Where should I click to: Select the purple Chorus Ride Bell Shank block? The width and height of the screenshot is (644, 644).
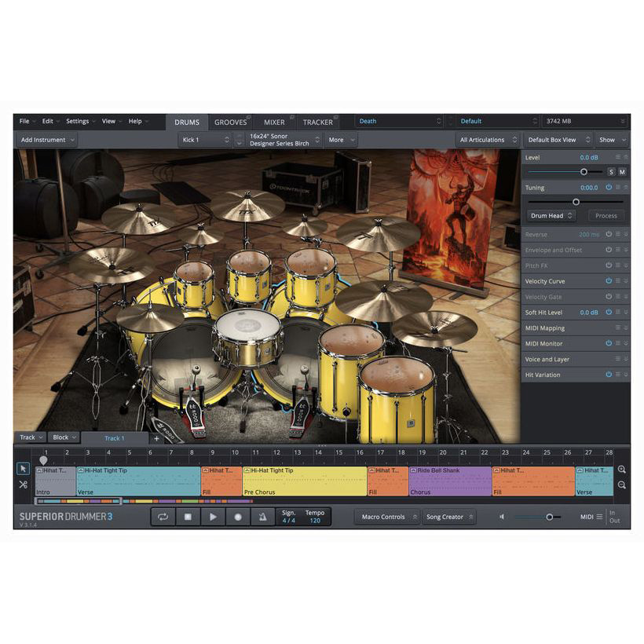click(450, 481)
